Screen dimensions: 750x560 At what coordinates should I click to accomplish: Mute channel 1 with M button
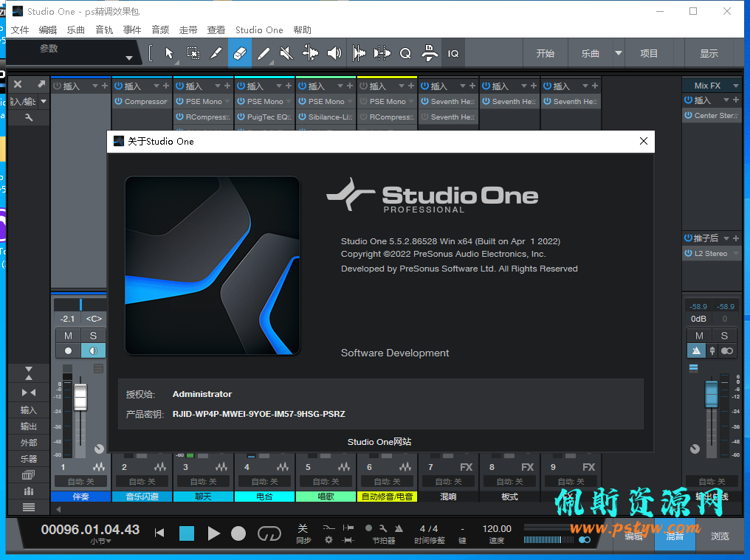(x=69, y=336)
